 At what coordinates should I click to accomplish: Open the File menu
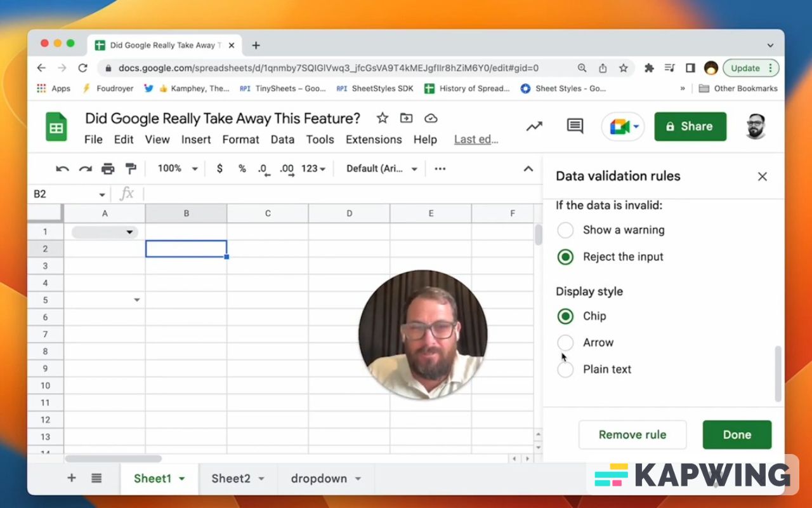(x=93, y=140)
